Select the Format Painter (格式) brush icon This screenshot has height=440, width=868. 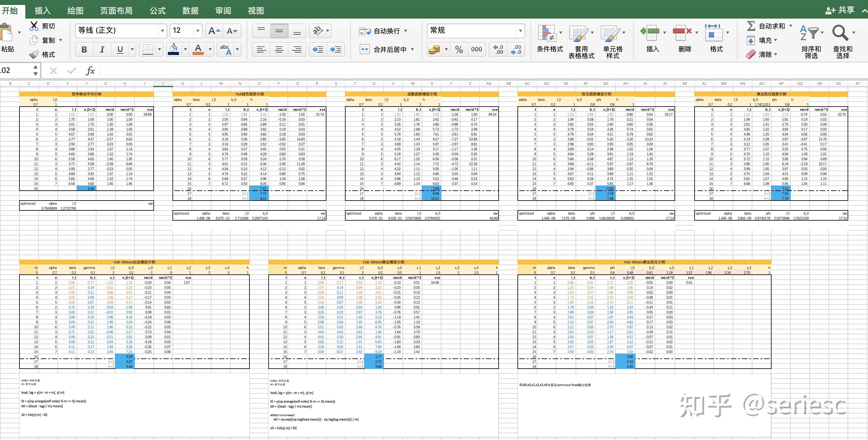34,54
